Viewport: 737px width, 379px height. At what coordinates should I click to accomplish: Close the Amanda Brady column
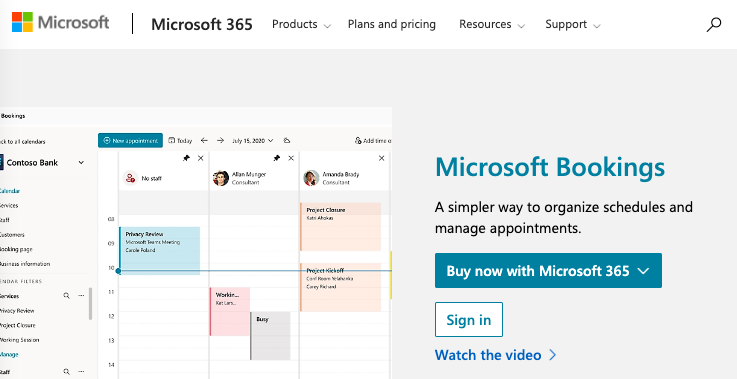(382, 158)
